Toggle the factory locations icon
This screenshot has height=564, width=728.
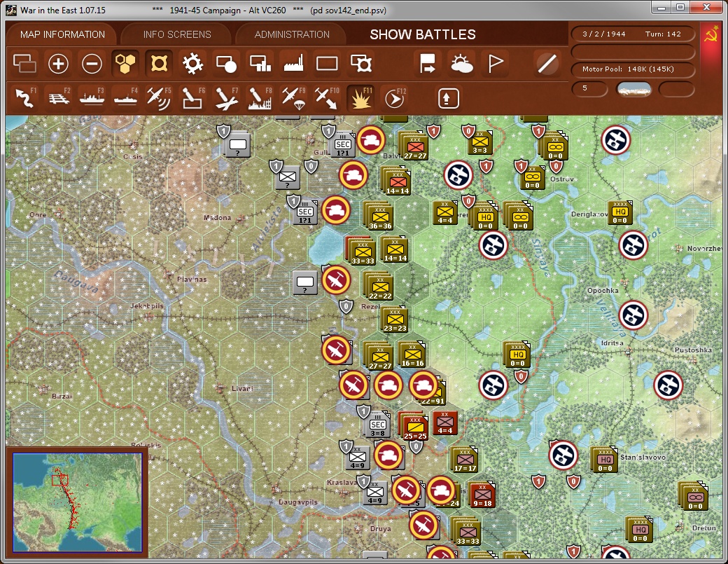(x=293, y=64)
